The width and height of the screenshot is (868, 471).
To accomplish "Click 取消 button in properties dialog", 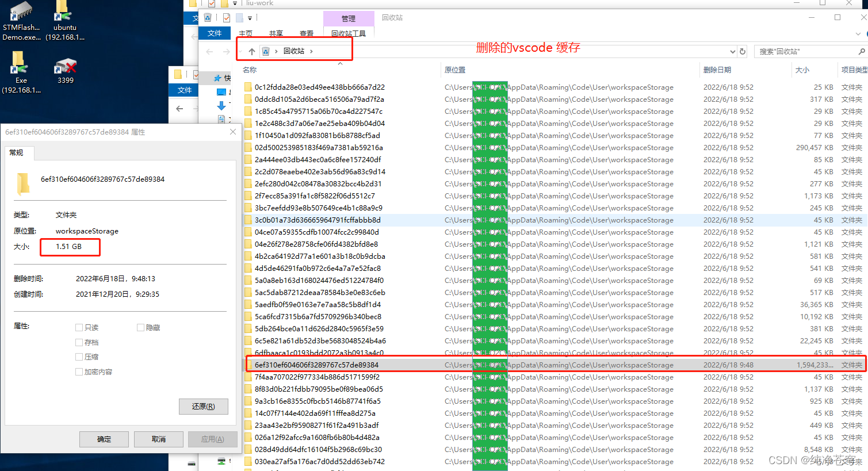I will [159, 439].
